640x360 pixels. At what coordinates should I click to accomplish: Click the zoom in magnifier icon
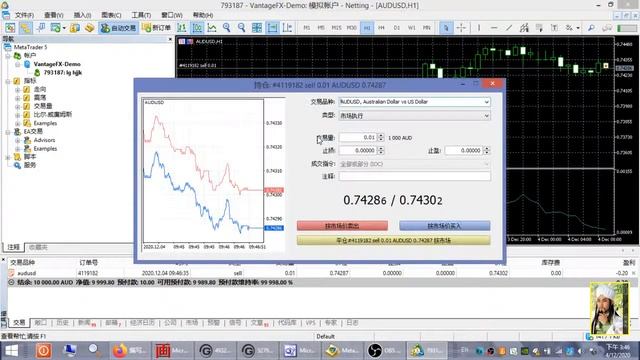(x=227, y=28)
